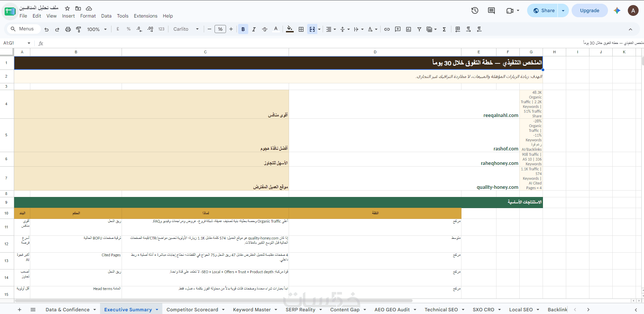Insert chart icon
This screenshot has width=644, height=314.
tap(409, 29)
